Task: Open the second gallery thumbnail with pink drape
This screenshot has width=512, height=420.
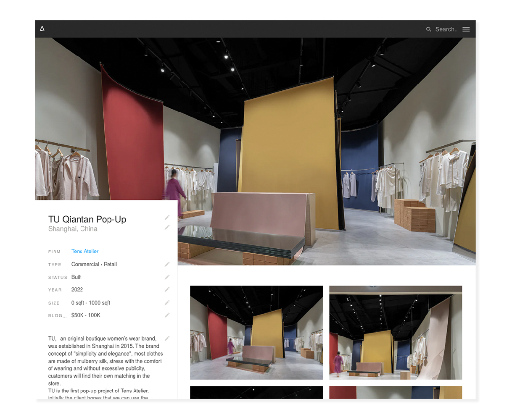Action: 395,332
